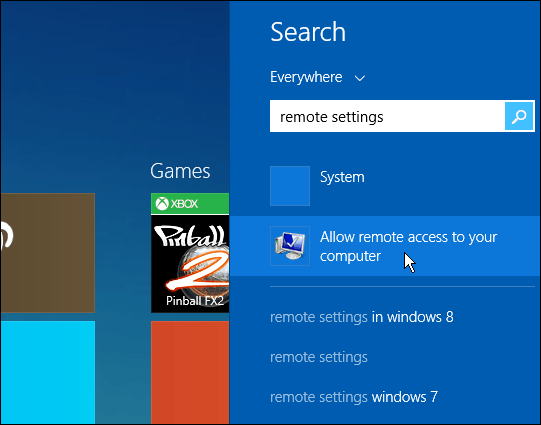Click the chevron next to Everywhere
Image resolution: width=541 pixels, height=425 pixels.
[360, 78]
